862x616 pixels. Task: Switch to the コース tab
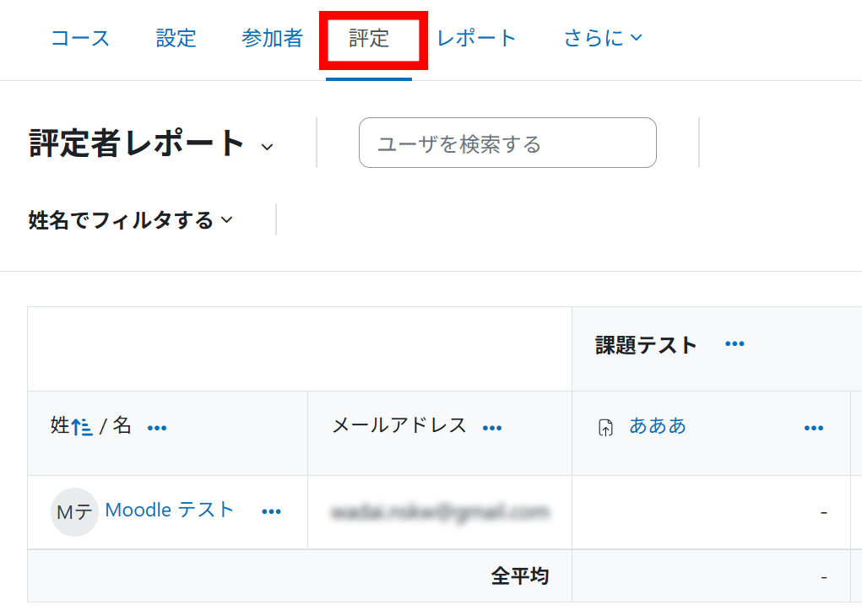(80, 38)
